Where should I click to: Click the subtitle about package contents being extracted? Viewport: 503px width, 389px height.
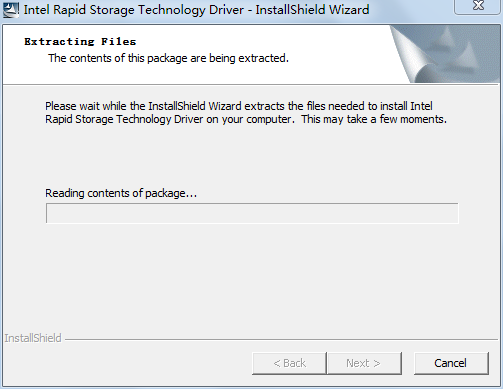(x=168, y=58)
